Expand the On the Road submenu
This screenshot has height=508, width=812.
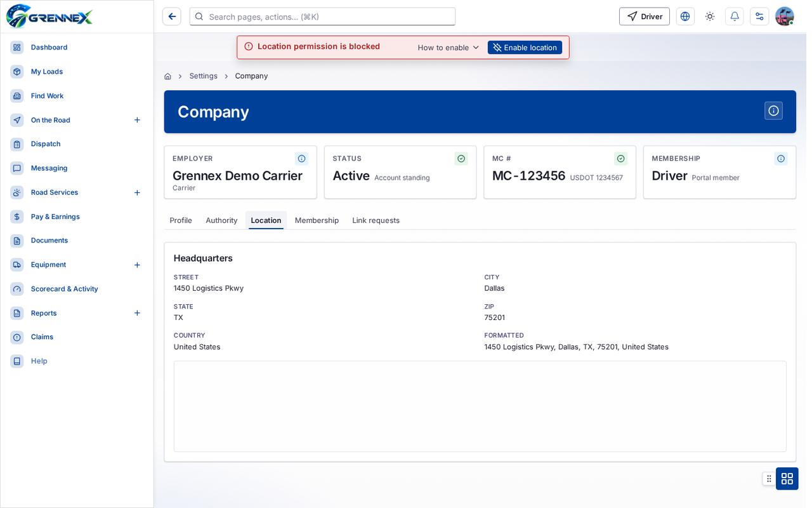(x=137, y=120)
